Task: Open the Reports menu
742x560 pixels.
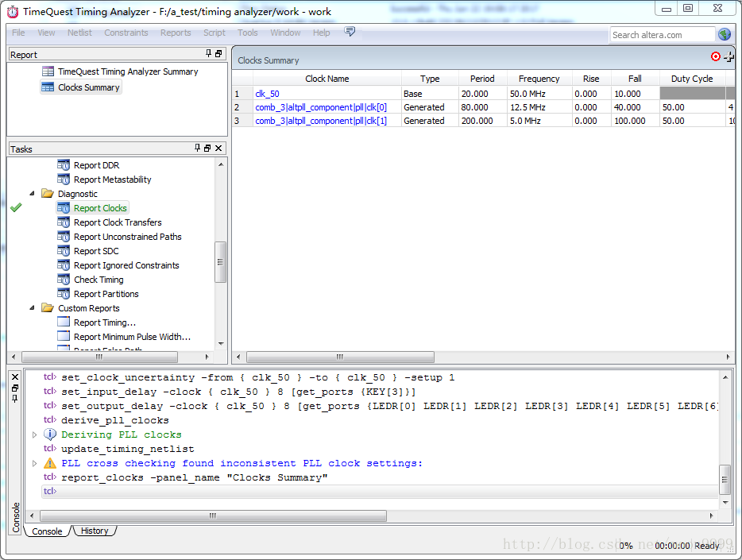Action: coord(176,33)
